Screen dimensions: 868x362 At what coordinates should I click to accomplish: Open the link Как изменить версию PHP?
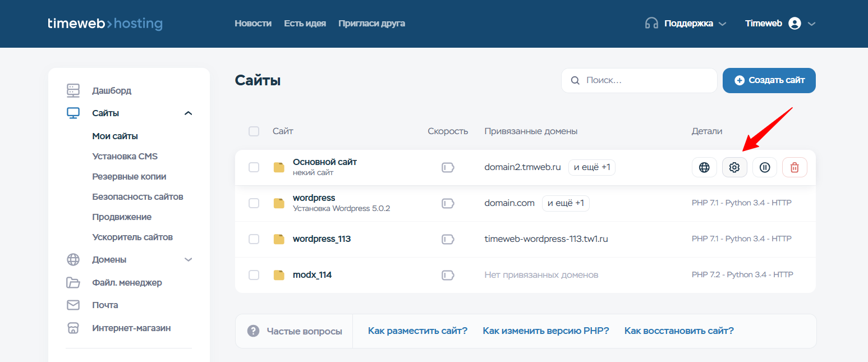[545, 331]
